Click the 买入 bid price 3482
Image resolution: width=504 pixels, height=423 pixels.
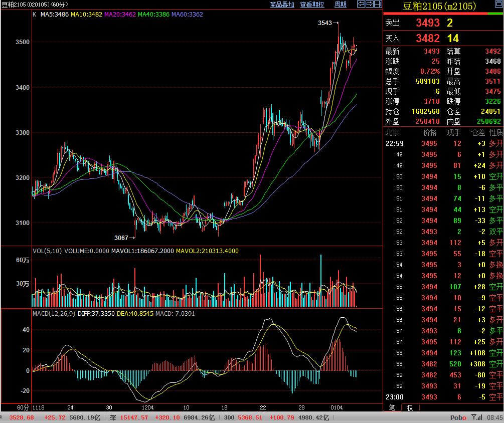(x=427, y=39)
